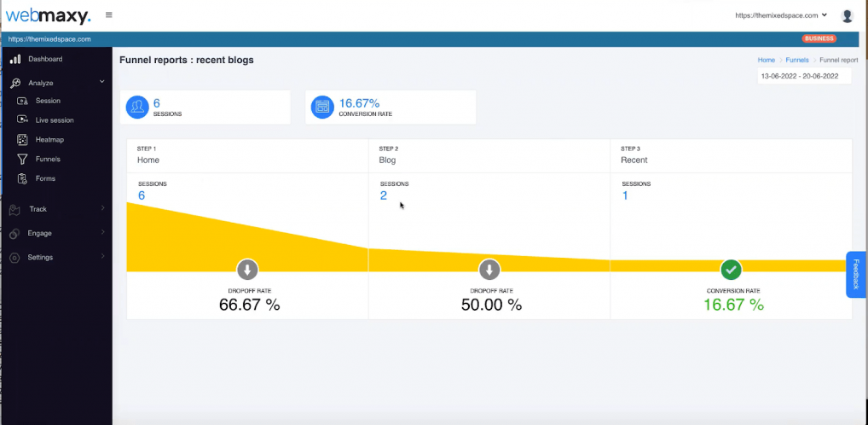Click the 16.67% conversion rate summary card value

click(359, 103)
